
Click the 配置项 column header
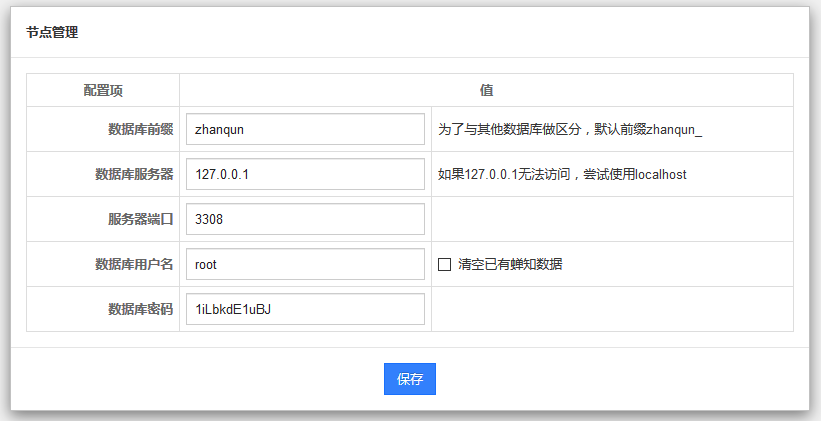103,90
